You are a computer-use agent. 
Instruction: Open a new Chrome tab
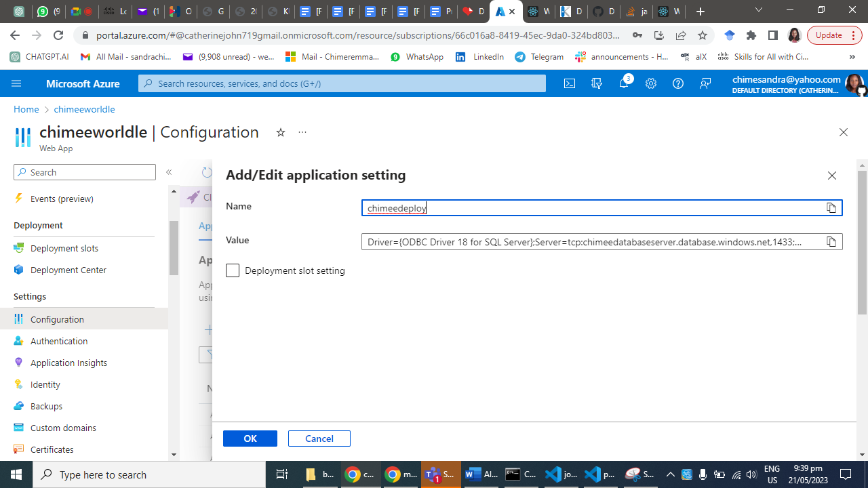tap(701, 12)
